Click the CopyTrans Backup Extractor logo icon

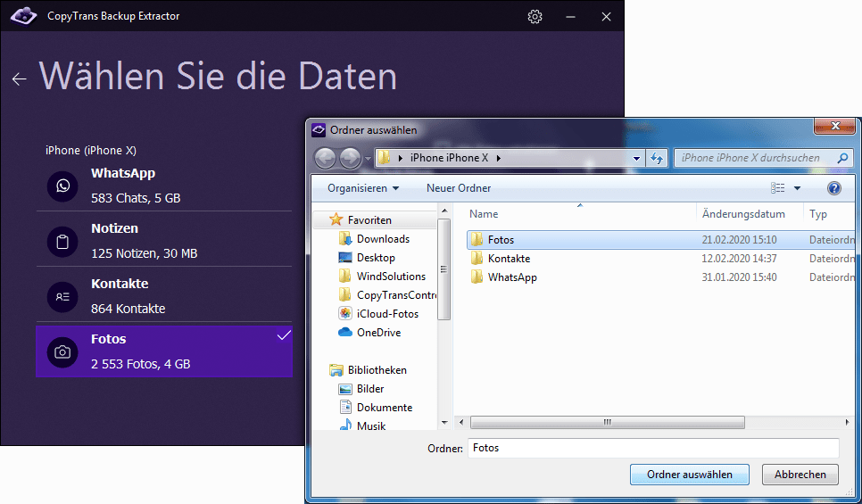click(x=23, y=16)
